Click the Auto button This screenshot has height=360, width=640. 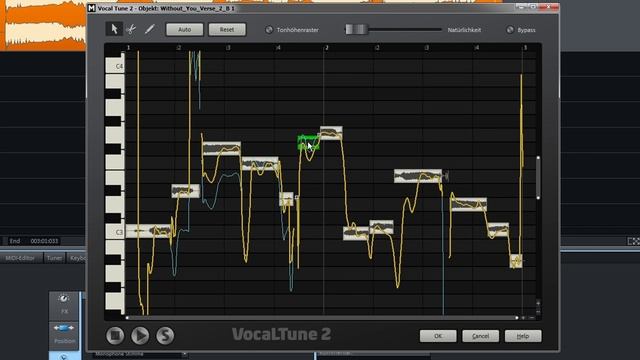(184, 29)
